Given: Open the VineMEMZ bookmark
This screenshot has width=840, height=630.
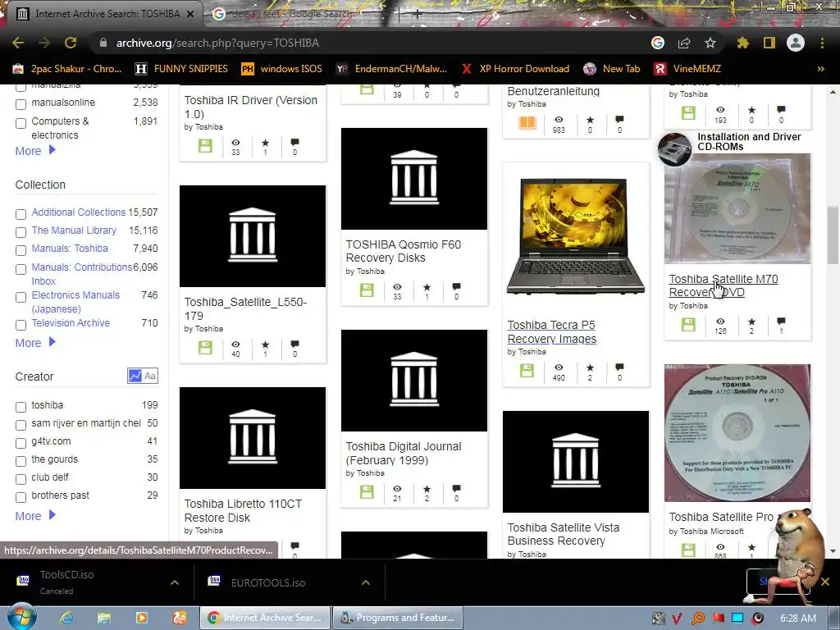Looking at the screenshot, I should (x=688, y=69).
